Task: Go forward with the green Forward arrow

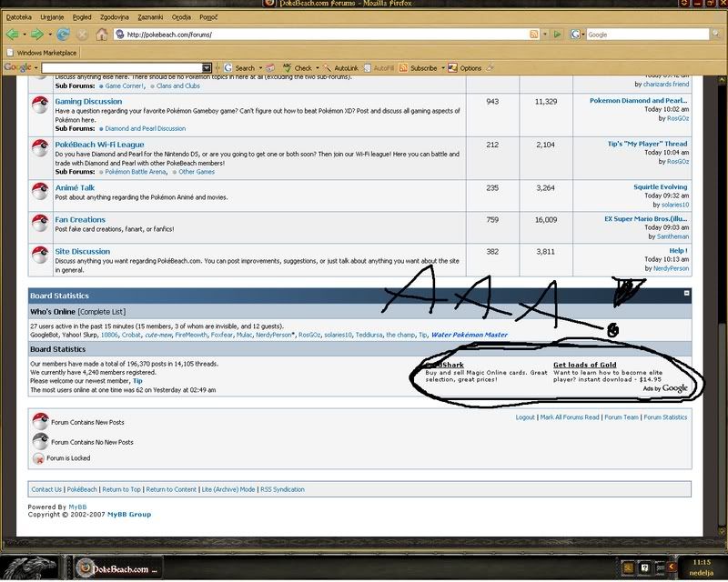Action: [x=36, y=34]
